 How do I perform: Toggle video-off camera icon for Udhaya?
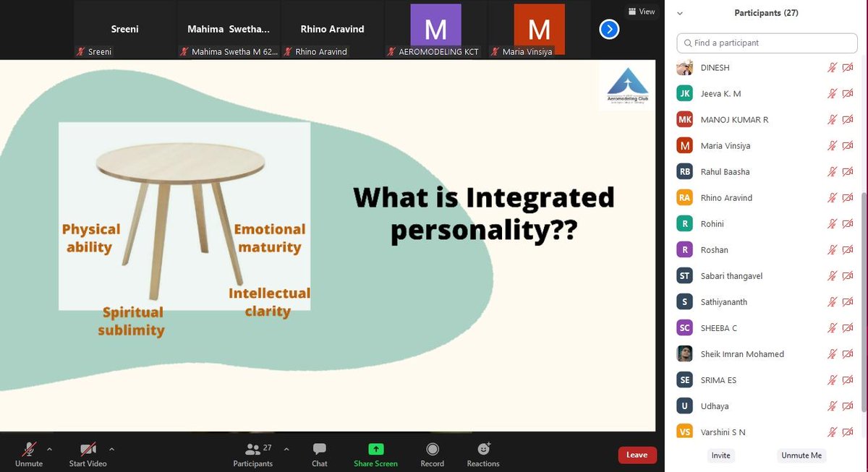click(848, 406)
